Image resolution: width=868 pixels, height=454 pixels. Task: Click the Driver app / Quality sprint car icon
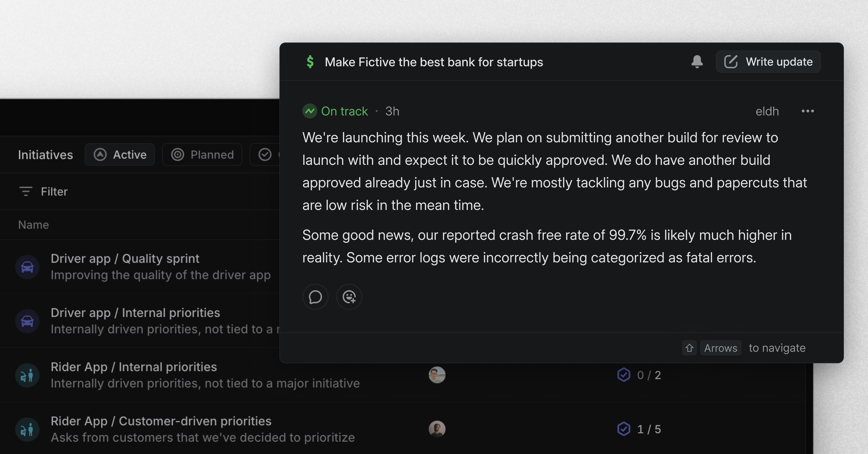pos(27,266)
